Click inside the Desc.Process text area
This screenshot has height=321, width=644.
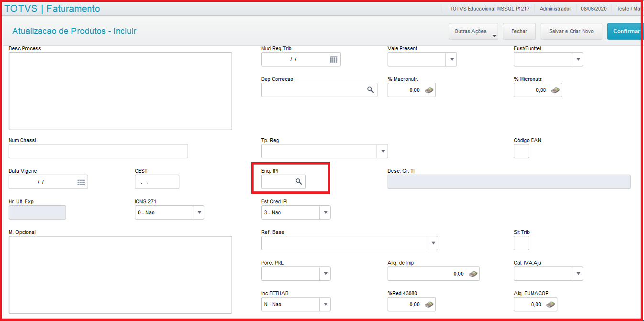(120, 91)
